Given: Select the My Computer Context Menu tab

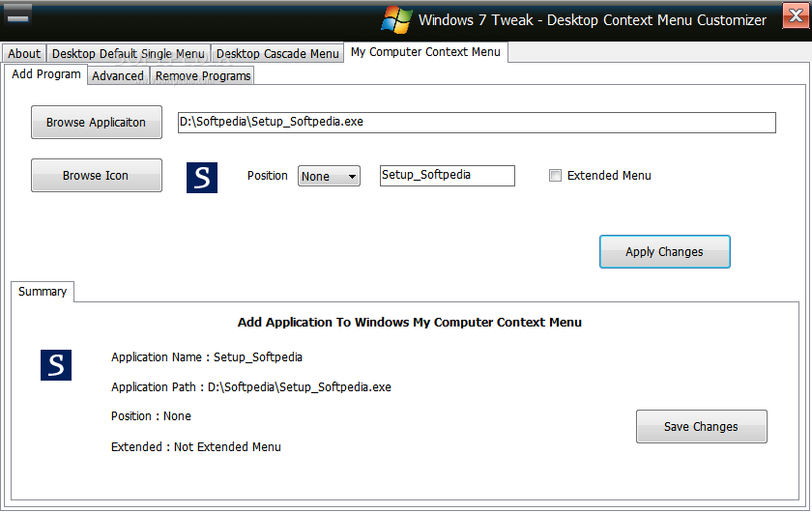Looking at the screenshot, I should pos(425,52).
